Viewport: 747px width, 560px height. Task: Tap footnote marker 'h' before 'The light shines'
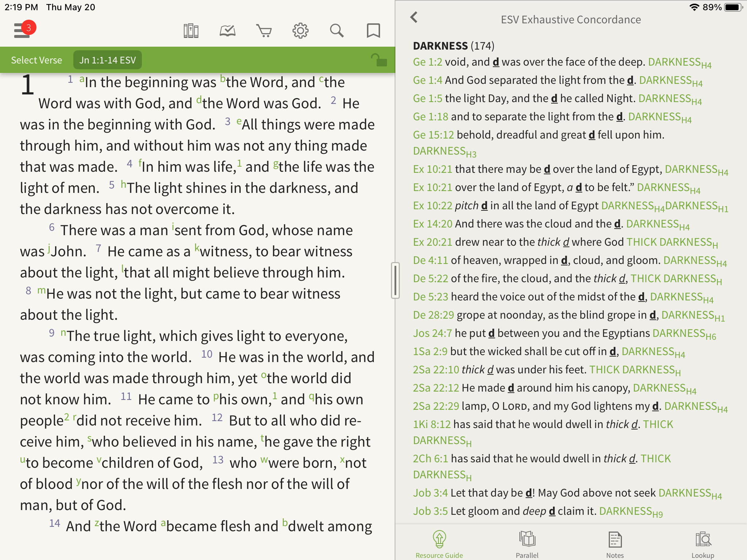[x=123, y=184]
